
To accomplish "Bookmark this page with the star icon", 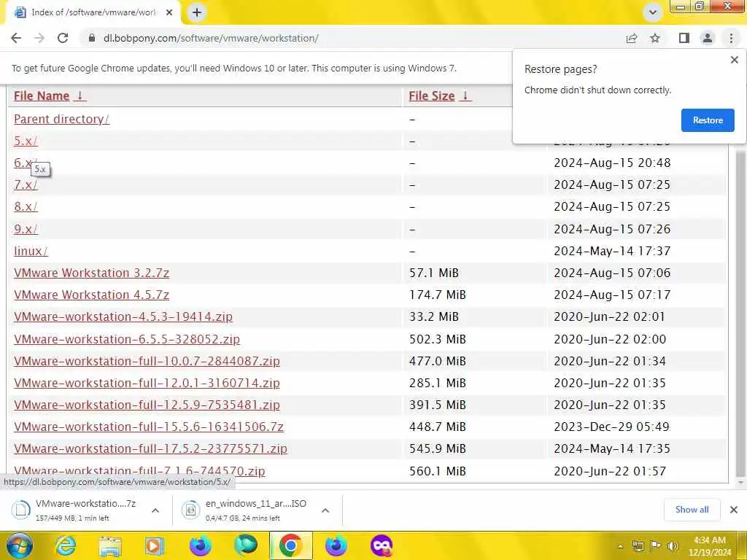I will point(655,38).
